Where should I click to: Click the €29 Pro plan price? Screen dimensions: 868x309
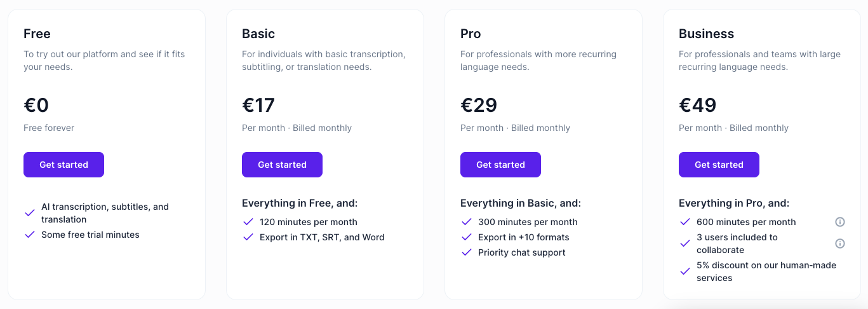[479, 105]
